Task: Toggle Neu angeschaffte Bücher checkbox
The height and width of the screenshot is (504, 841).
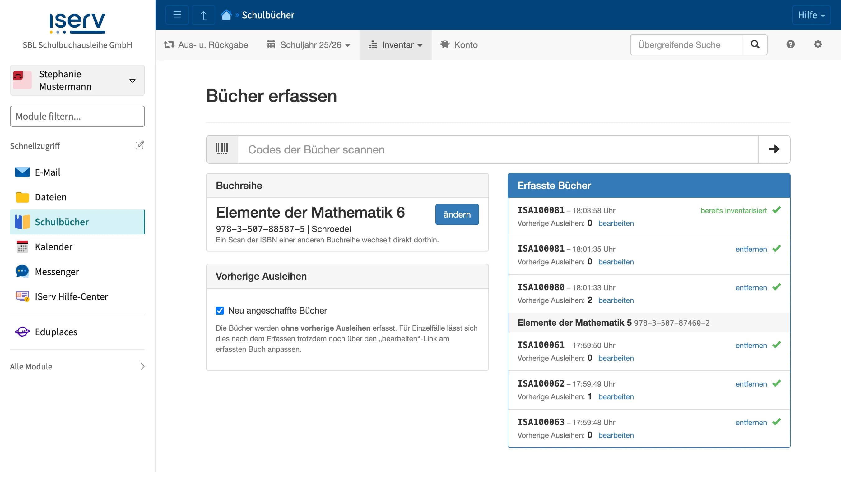Action: (x=220, y=310)
